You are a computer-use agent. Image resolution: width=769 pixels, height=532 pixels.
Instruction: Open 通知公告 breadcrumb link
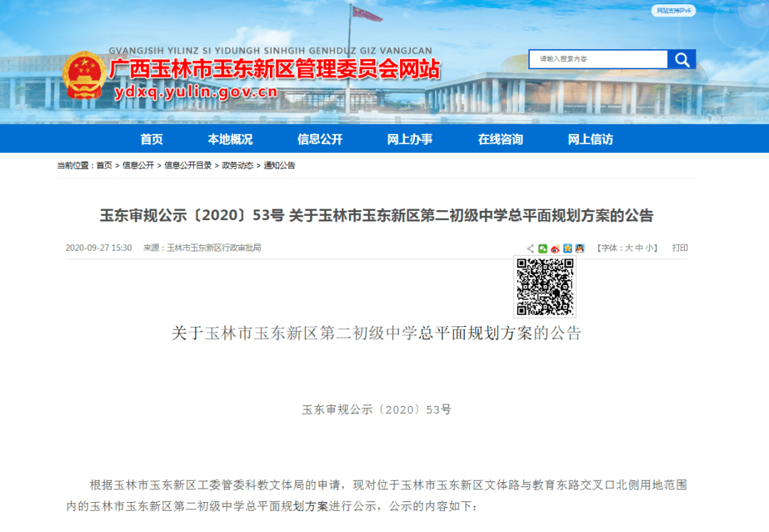coord(279,165)
